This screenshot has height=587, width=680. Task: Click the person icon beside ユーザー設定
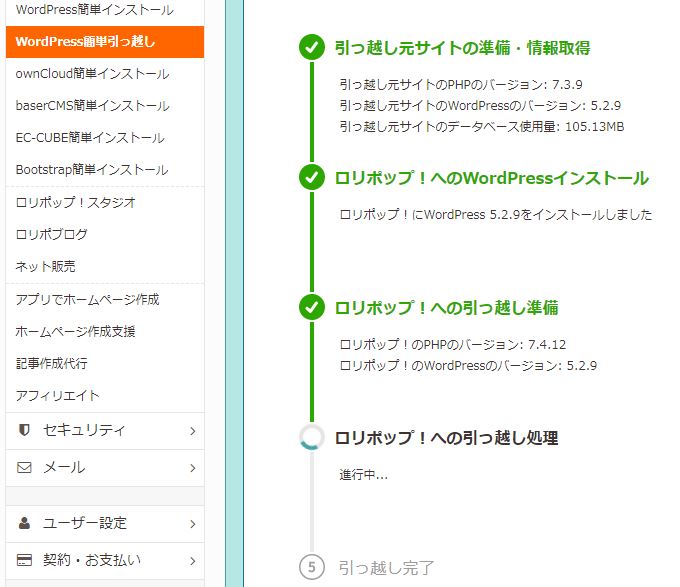point(24,523)
